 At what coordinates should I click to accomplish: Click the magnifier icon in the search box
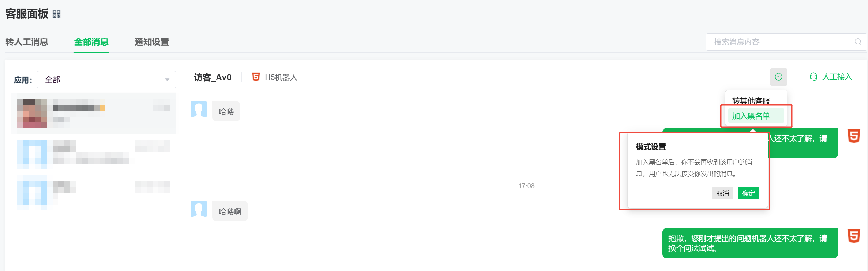tap(858, 42)
